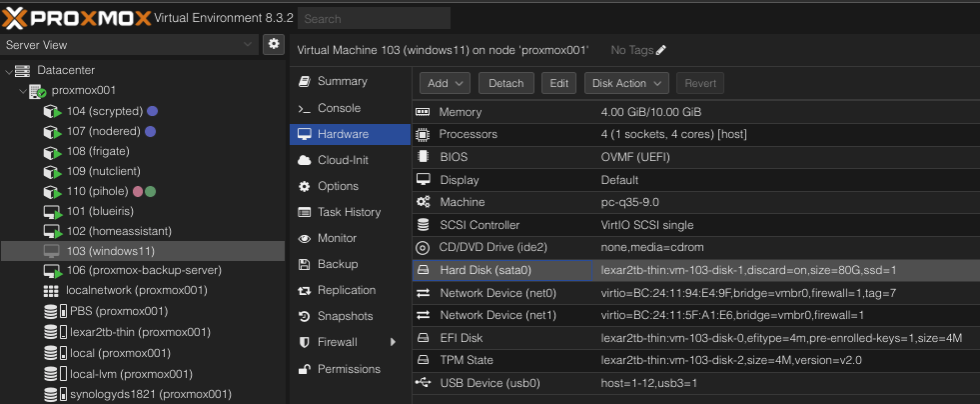
Task: Open the Console tab
Action: [350, 108]
